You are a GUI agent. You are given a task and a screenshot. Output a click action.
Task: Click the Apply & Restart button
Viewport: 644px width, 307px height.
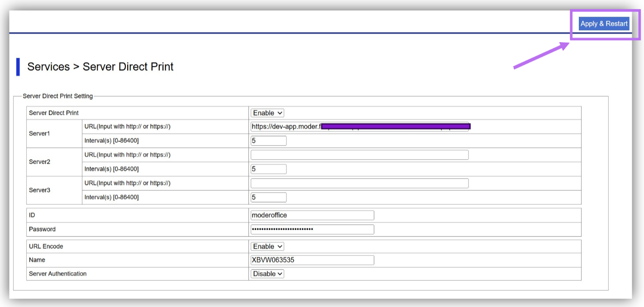click(x=604, y=24)
